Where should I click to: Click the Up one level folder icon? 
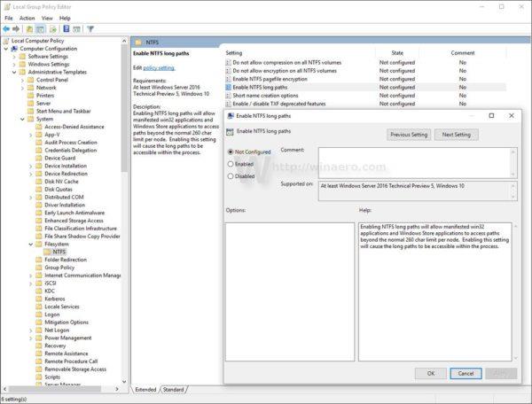click(30, 29)
